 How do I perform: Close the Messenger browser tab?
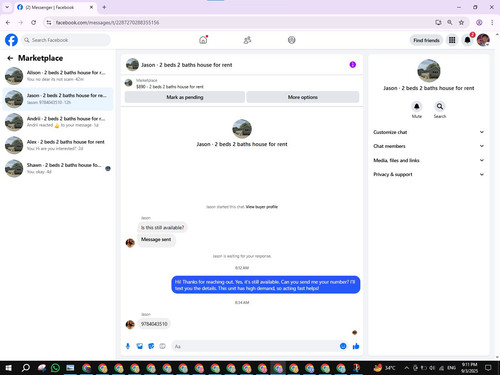[91, 7]
